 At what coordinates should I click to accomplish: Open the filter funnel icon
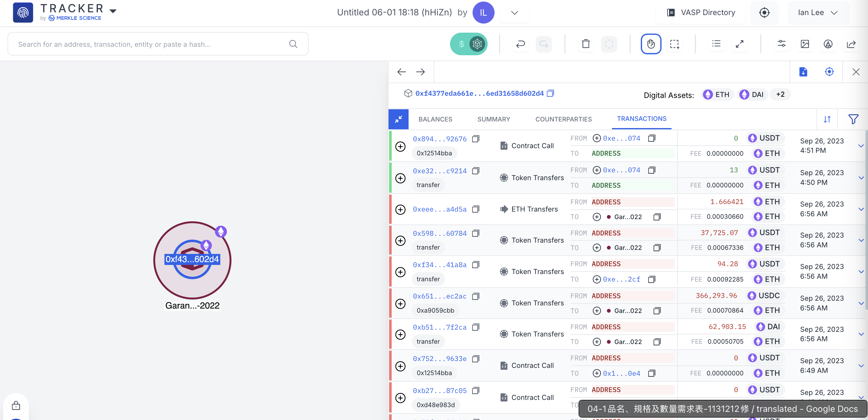[853, 119]
